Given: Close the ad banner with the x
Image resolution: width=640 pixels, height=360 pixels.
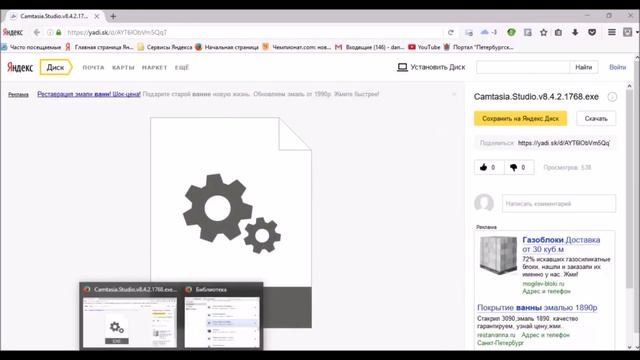Looking at the screenshot, I should (453, 94).
